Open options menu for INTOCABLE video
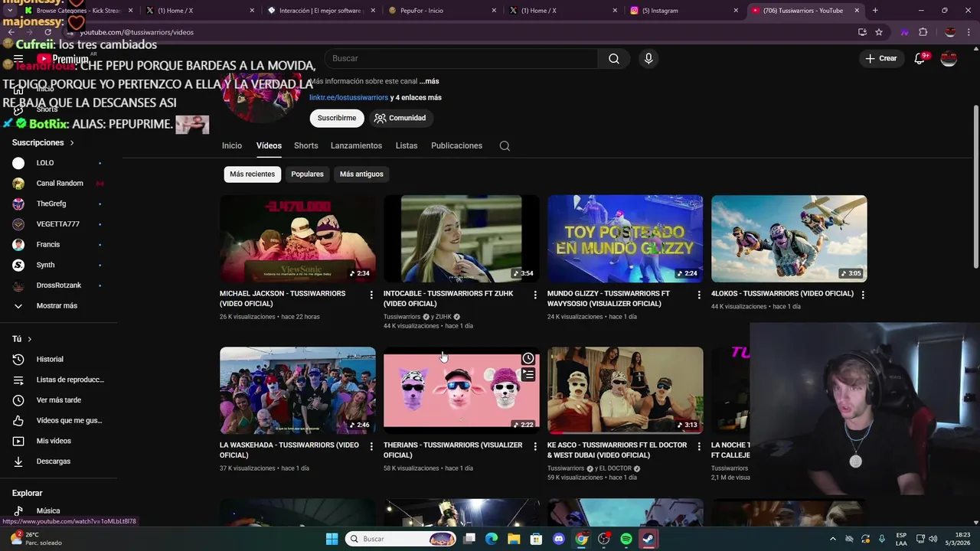 535,295
